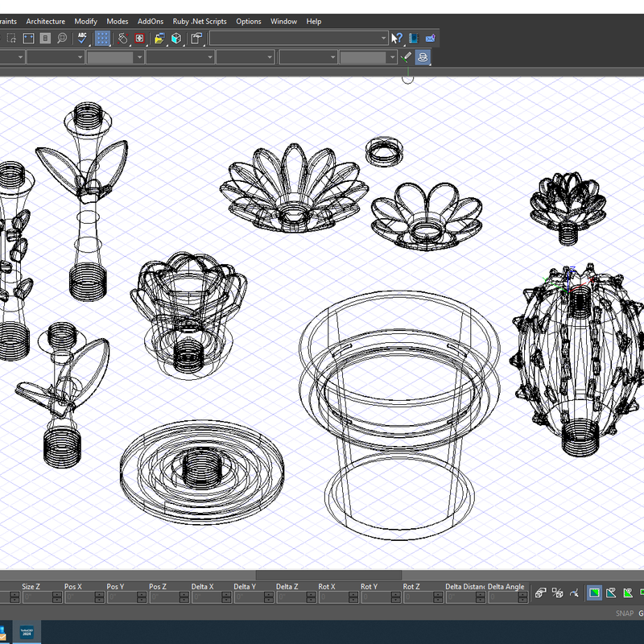Toggle SNAP in the status bar
This screenshot has width=644, height=644.
click(625, 613)
